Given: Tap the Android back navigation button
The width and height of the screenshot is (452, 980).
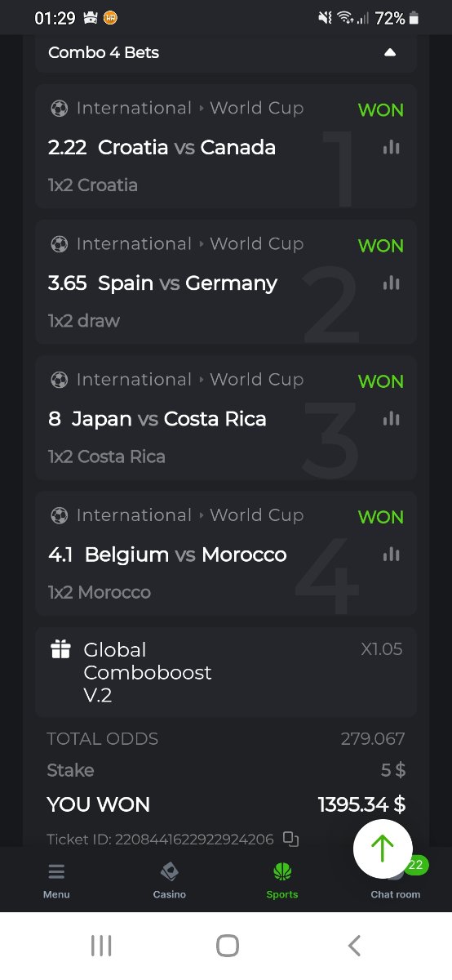Looking at the screenshot, I should click(353, 946).
